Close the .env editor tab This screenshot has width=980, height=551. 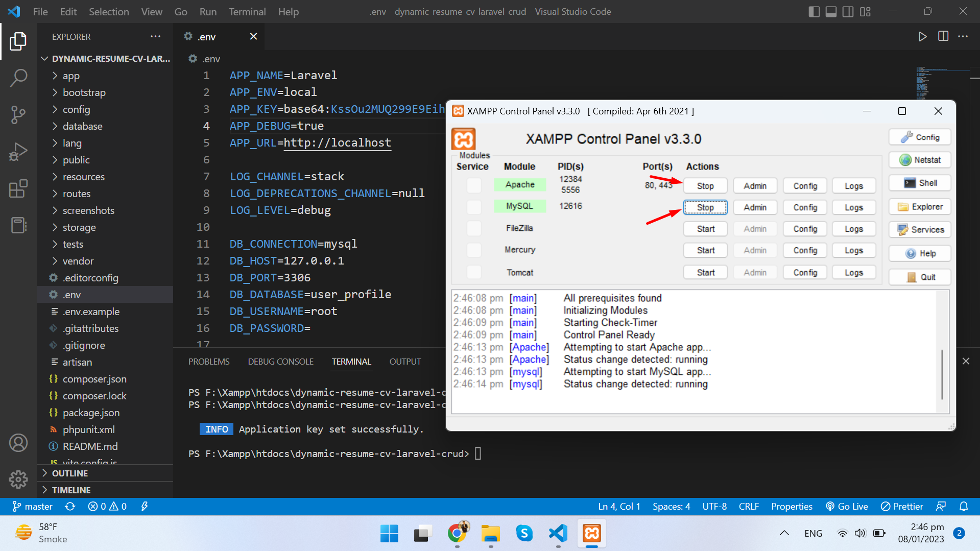253,36
